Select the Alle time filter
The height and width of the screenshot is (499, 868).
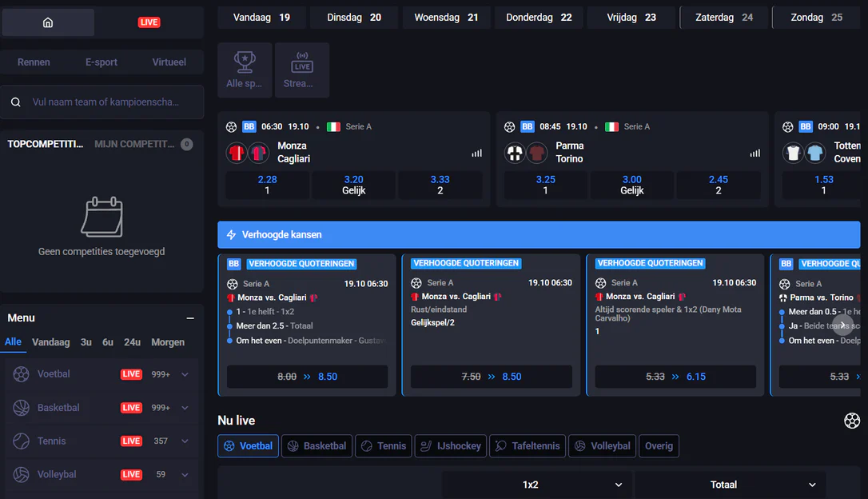tap(14, 342)
